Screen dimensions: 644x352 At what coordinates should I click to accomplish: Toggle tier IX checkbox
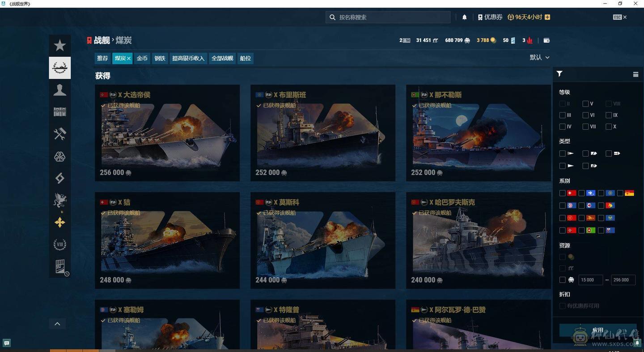[x=609, y=115]
